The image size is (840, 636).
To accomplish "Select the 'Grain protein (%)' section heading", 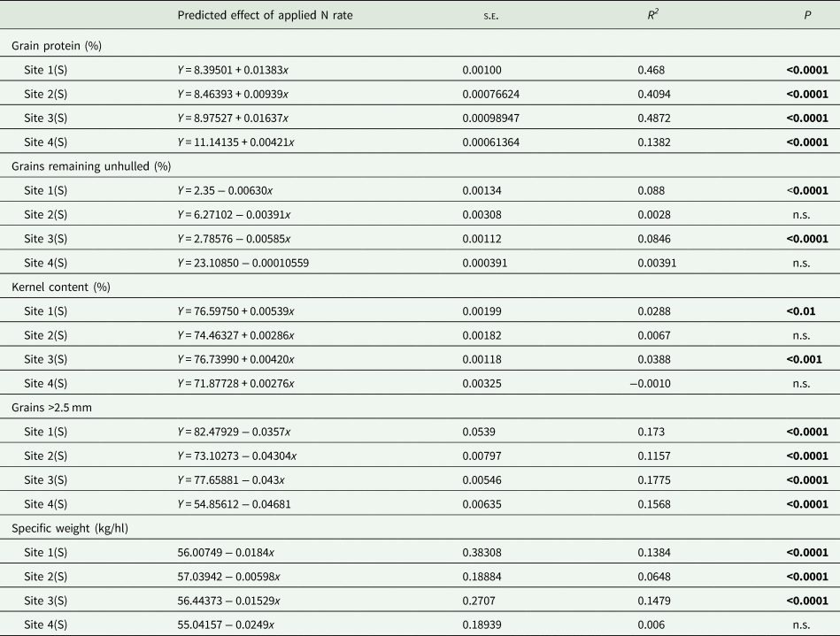I will click(57, 45).
